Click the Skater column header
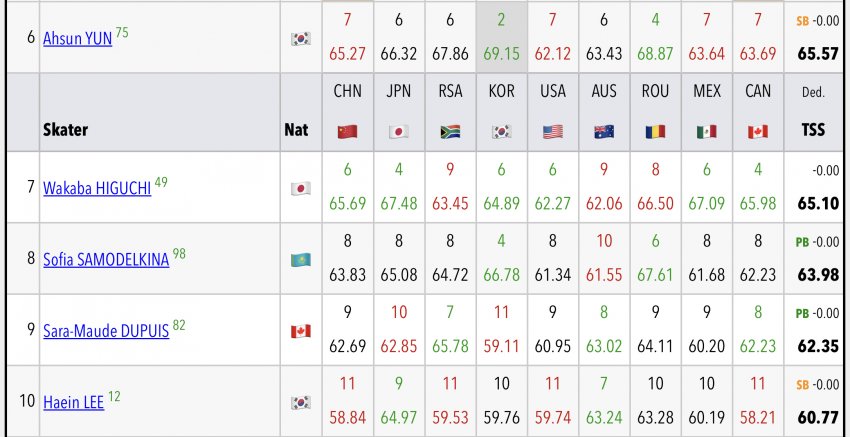Image resolution: width=850 pixels, height=437 pixels. (x=66, y=130)
